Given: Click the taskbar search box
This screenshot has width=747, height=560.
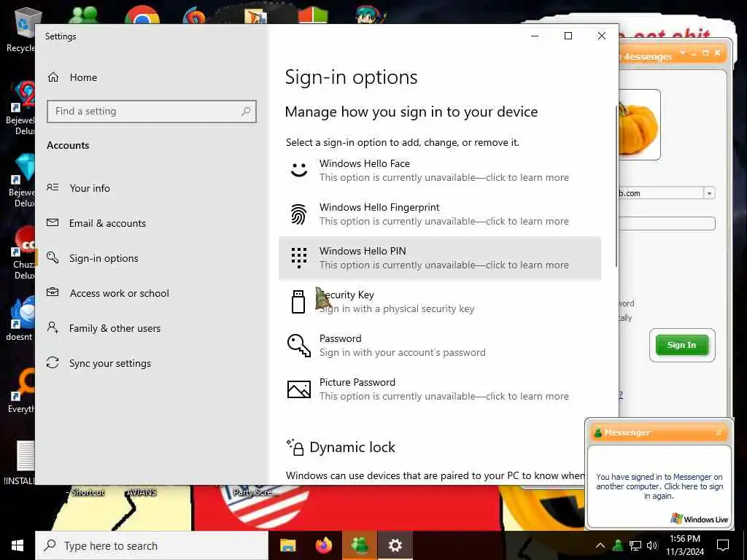Looking at the screenshot, I should (152, 545).
